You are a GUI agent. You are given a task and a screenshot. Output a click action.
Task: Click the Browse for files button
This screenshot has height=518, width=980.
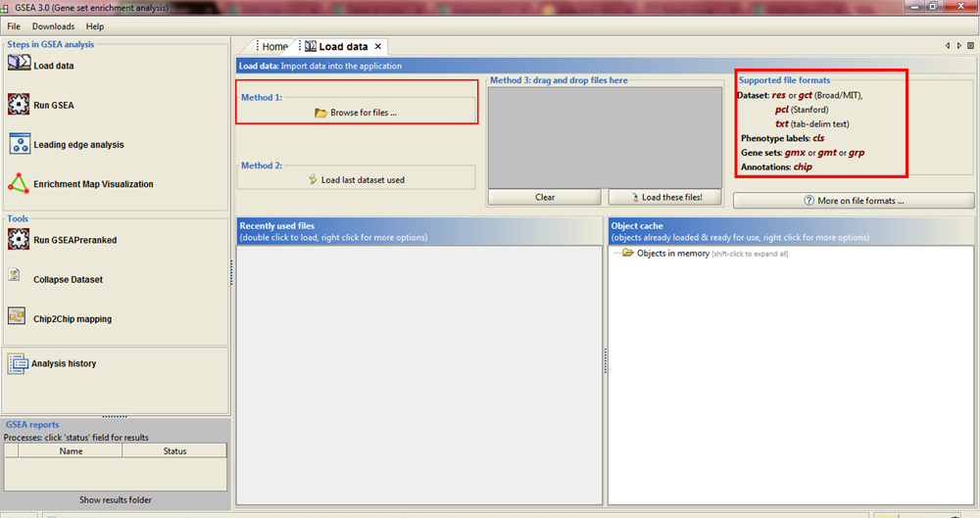(x=357, y=113)
